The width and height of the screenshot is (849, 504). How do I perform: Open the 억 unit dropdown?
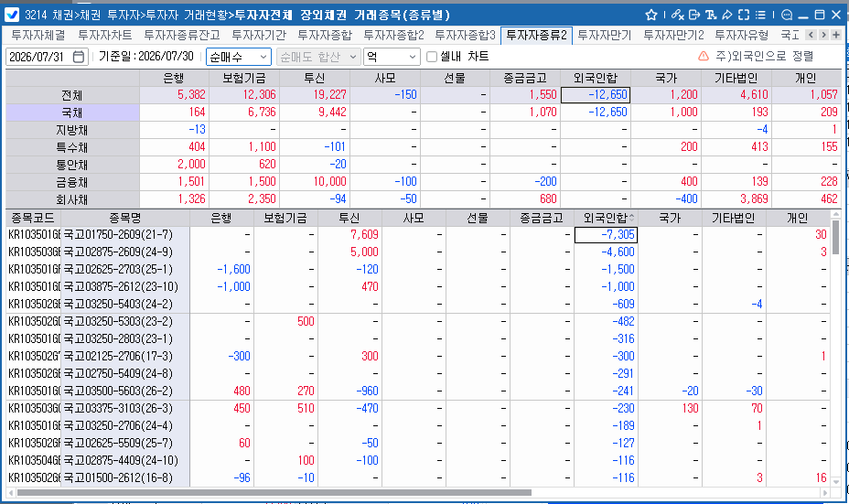click(x=392, y=57)
